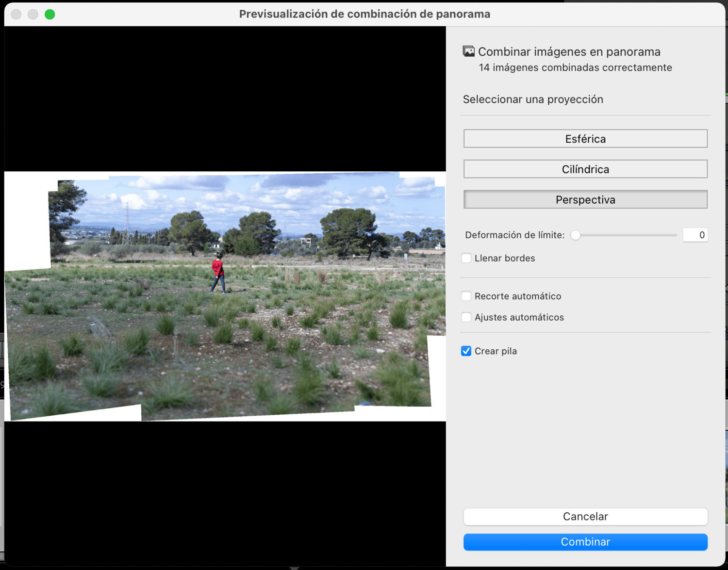The width and height of the screenshot is (728, 570).
Task: Click the panorama merge icon beside the heading
Action: 469,51
